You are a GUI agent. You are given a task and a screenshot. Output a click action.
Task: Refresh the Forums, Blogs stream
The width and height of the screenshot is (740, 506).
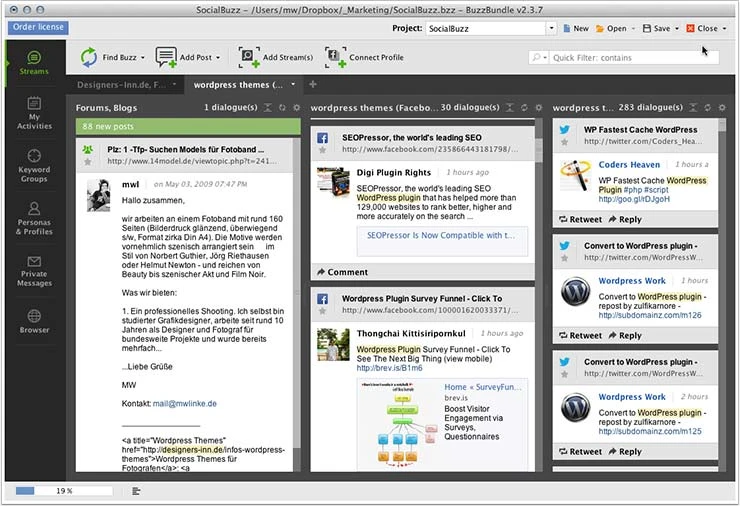click(x=282, y=108)
